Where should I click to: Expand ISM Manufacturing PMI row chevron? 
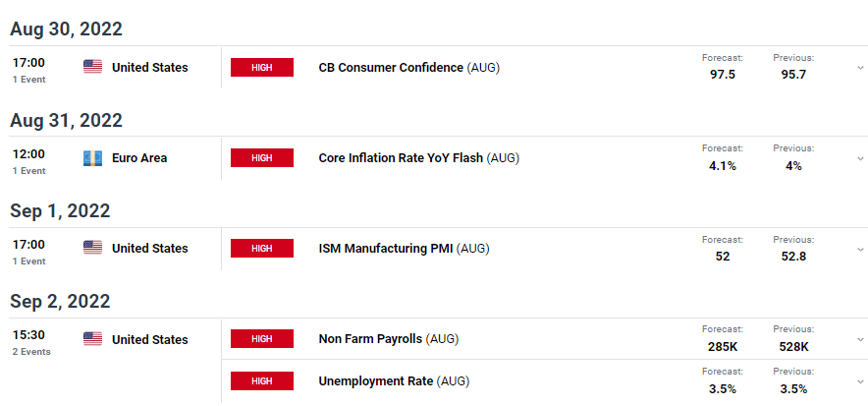tap(860, 249)
